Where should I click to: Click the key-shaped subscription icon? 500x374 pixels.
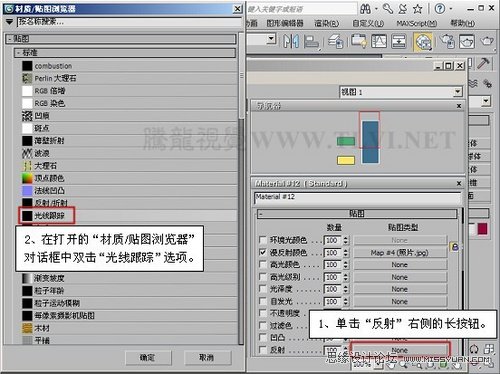(388, 9)
